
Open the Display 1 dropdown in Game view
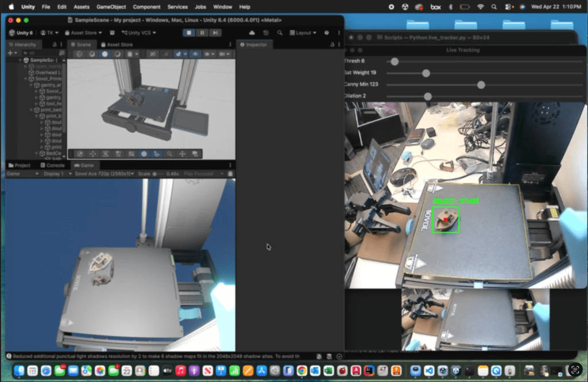57,173
